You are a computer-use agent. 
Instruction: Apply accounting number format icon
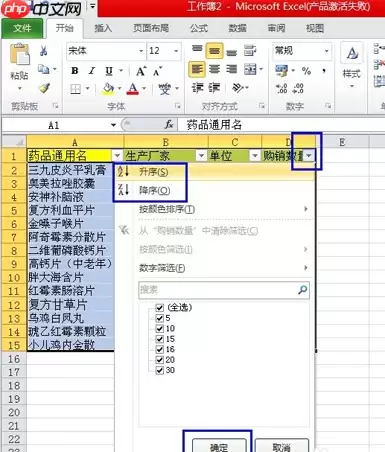pyautogui.click(x=281, y=70)
